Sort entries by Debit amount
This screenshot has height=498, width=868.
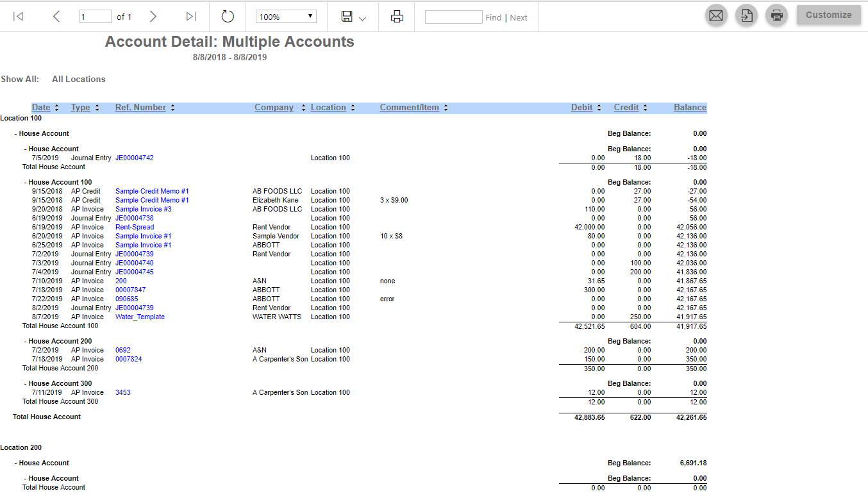click(581, 107)
